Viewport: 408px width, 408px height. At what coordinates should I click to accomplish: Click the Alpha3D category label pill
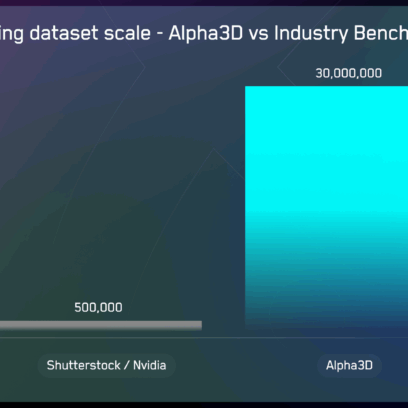click(x=349, y=365)
